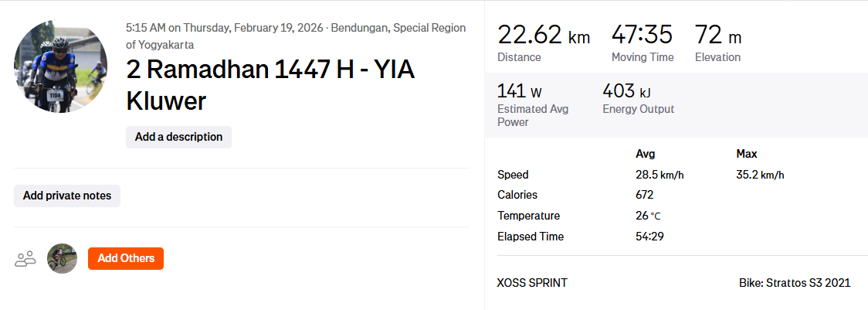Open Add private notes
The width and height of the screenshot is (868, 310).
click(x=67, y=196)
